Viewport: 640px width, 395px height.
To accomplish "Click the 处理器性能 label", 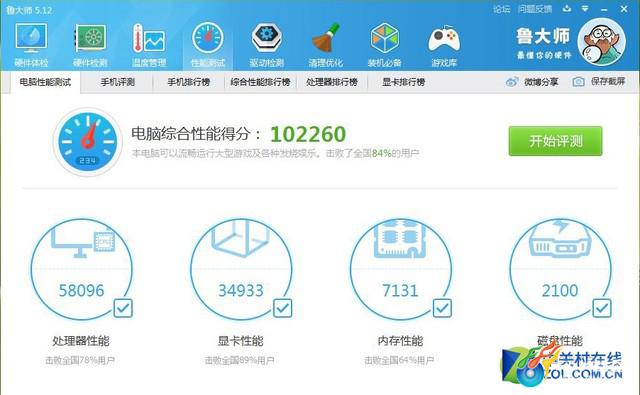I will [81, 341].
